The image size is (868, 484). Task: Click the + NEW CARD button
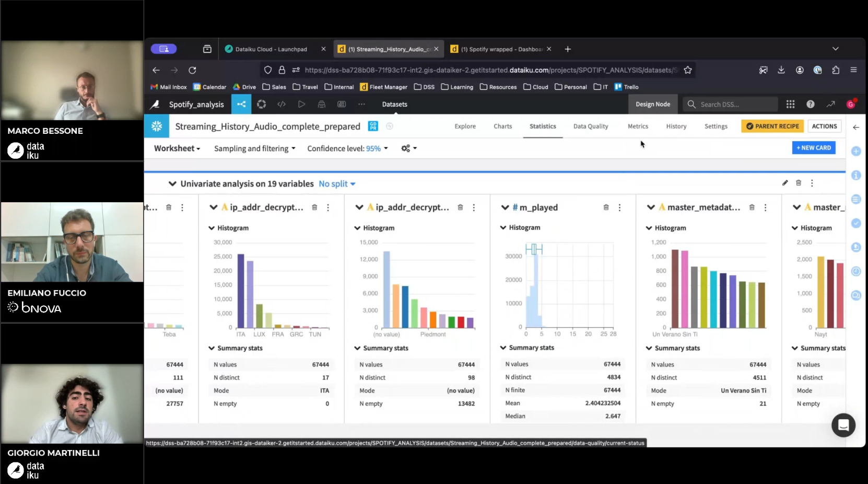tap(814, 148)
